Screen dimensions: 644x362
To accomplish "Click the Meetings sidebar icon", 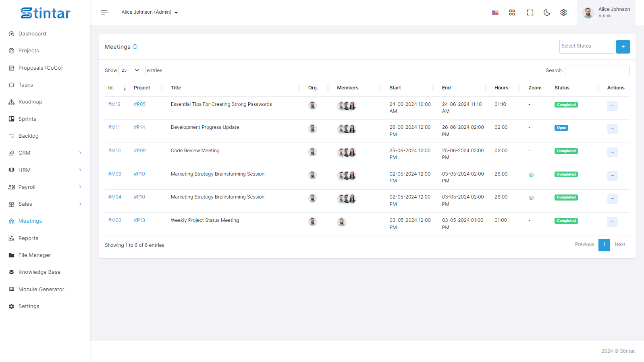I will coord(12,221).
